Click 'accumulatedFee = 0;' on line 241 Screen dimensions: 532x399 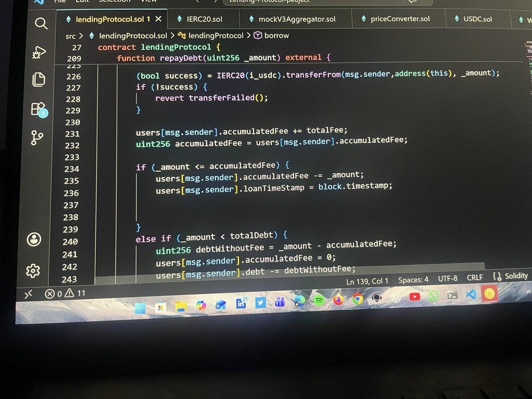[x=291, y=259]
